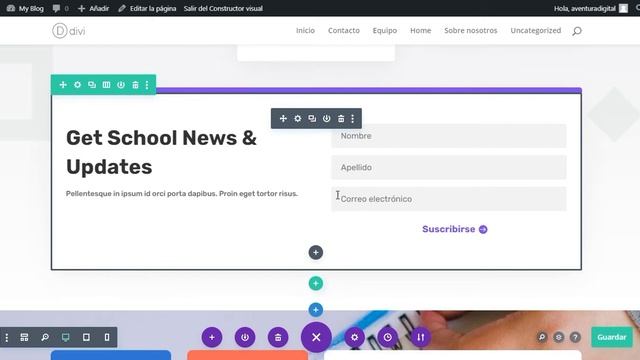Click the module move handle icon
Viewport: 640px width, 360px height.
(x=283, y=118)
